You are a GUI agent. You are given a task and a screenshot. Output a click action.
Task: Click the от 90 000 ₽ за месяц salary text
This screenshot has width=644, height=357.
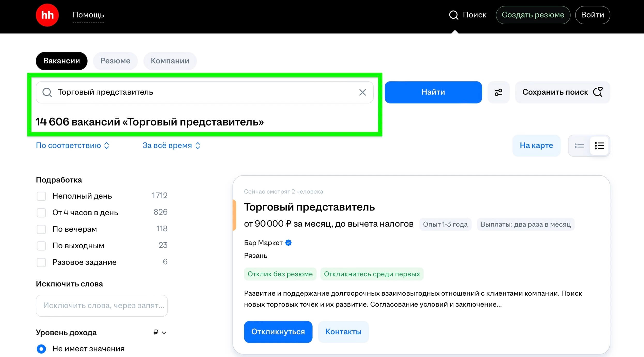click(329, 224)
